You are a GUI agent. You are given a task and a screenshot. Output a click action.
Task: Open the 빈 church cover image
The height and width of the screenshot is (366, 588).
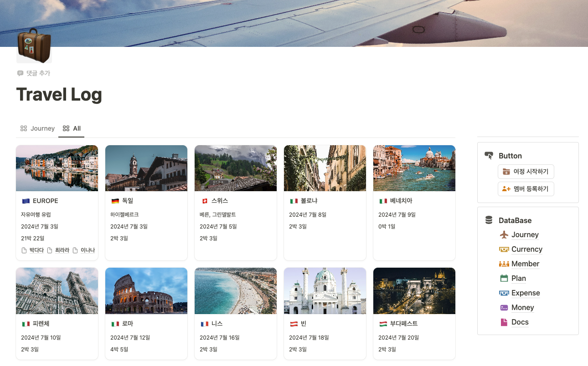[x=325, y=291]
